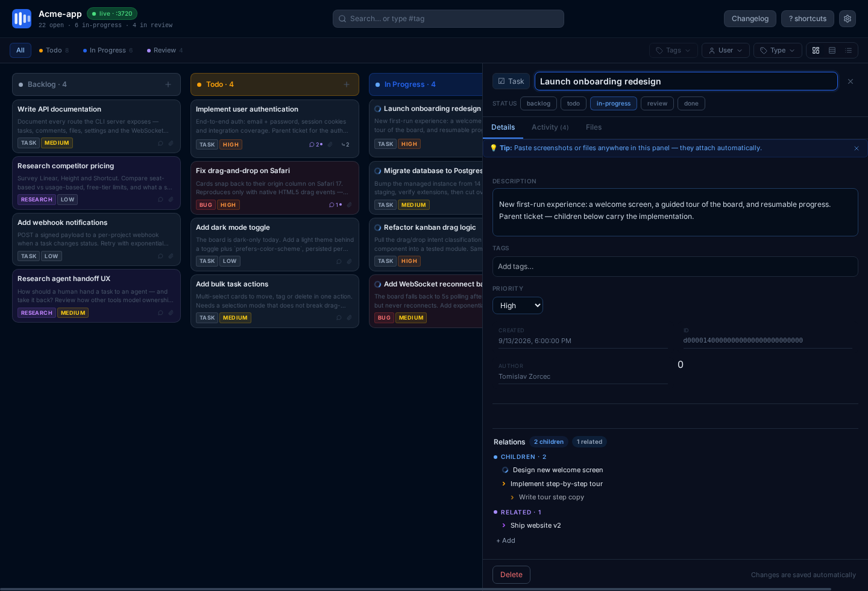The width and height of the screenshot is (868, 591).
Task: Click status icon beside Design new welcome screen
Action: point(505,470)
